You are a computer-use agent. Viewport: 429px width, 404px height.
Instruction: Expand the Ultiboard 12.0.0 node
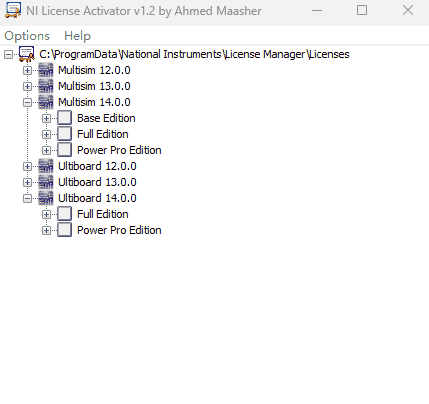coord(28,166)
